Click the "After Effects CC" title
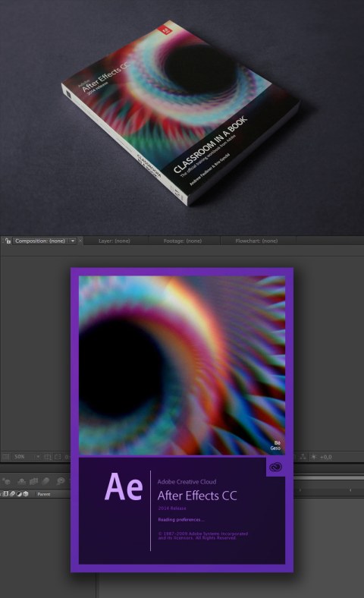The width and height of the screenshot is (364, 598). point(197,496)
